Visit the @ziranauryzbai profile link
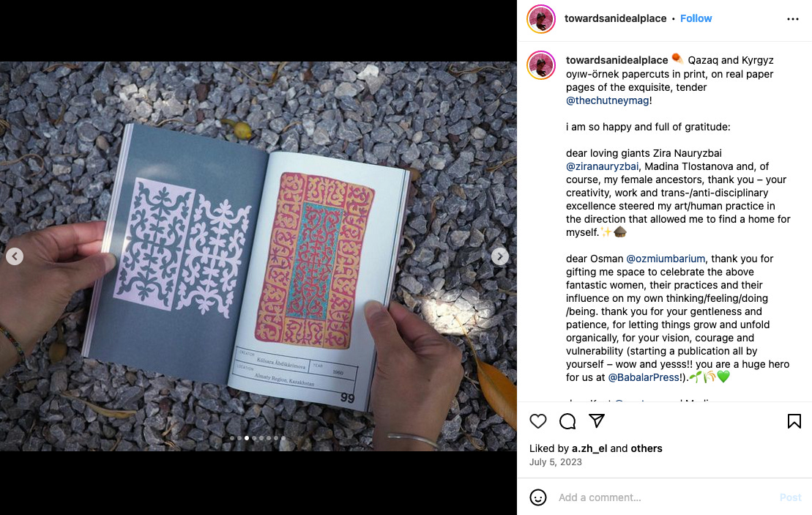812x515 pixels. coord(602,166)
